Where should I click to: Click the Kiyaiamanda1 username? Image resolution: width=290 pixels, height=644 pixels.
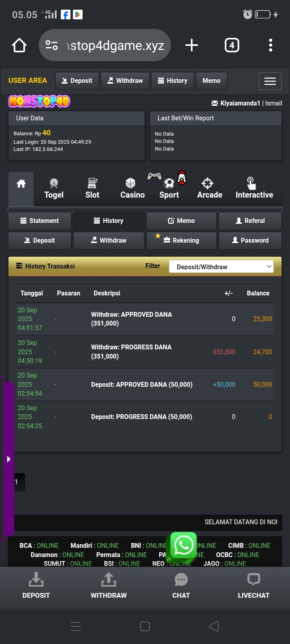[x=240, y=103]
